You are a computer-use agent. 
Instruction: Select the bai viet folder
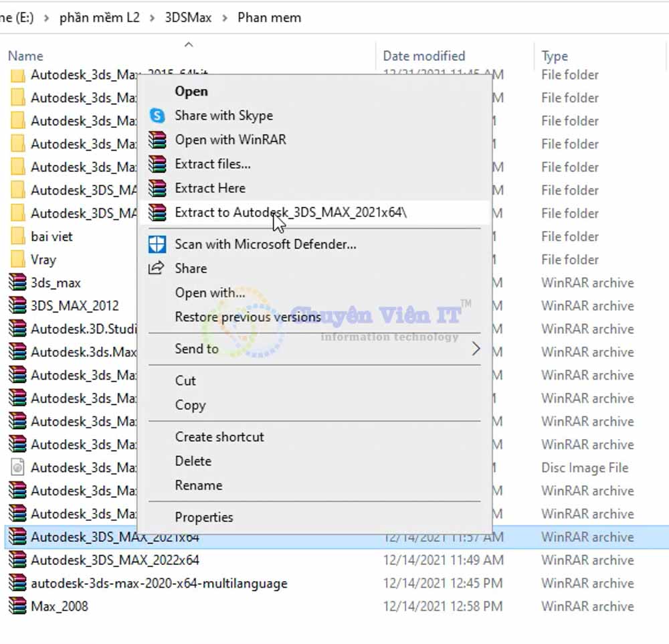click(52, 237)
